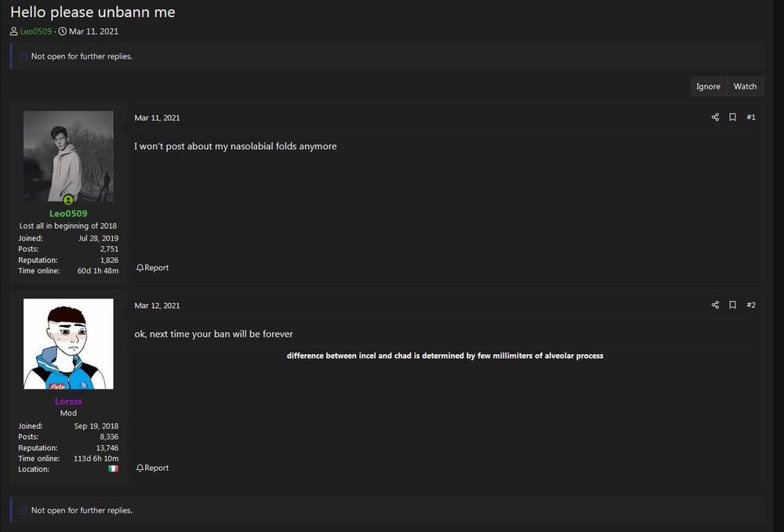Bookmark post #1 using bookmark icon

coord(732,117)
